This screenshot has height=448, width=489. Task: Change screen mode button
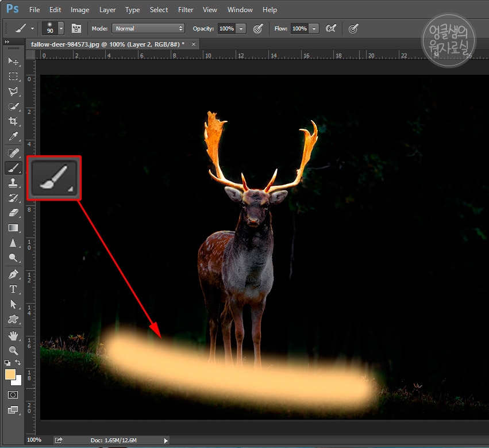pyautogui.click(x=13, y=409)
